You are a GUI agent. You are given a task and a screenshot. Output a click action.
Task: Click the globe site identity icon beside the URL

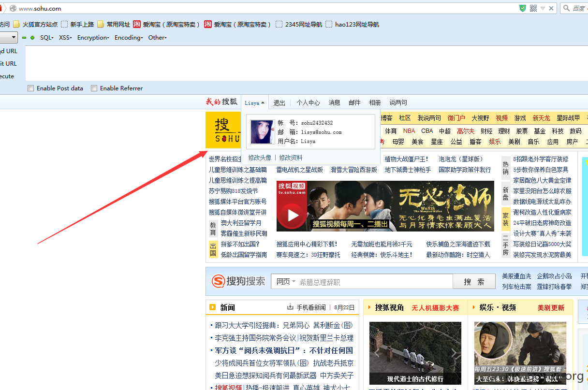pos(13,8)
